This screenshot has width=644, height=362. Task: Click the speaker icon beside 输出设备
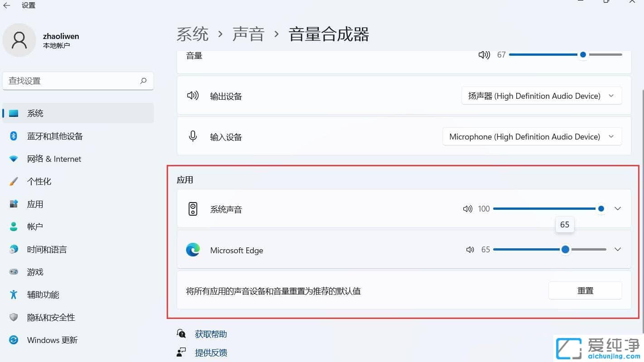[193, 96]
